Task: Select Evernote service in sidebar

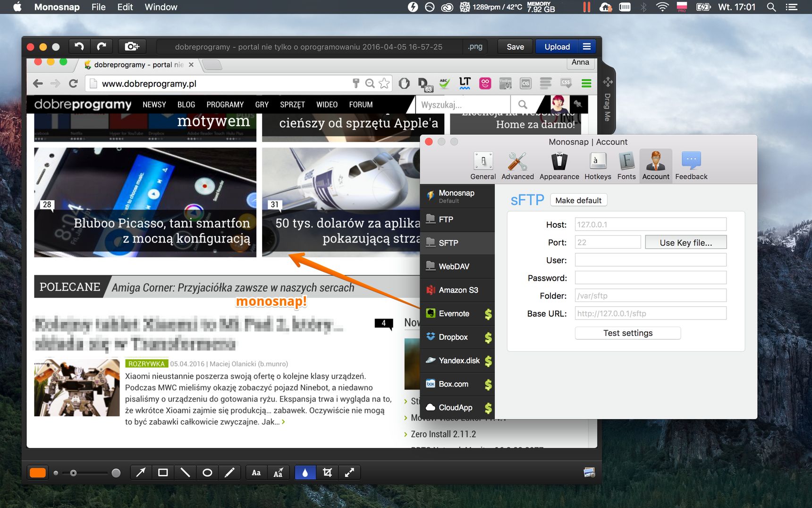Action: point(457,313)
